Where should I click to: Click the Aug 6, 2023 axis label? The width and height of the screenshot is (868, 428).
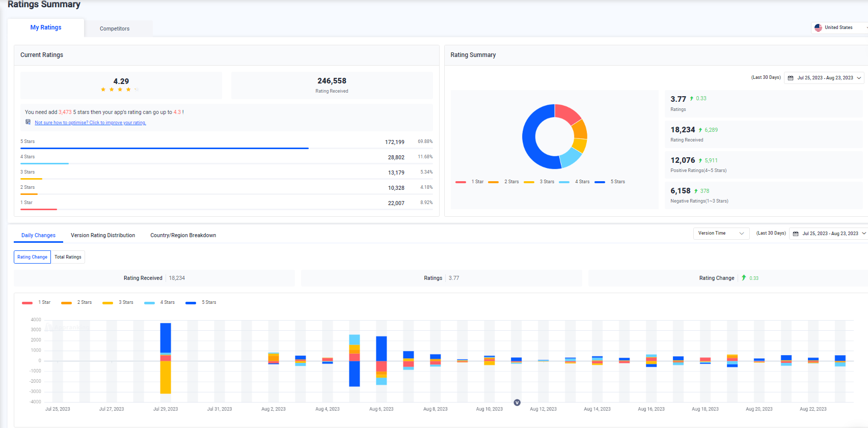click(382, 409)
